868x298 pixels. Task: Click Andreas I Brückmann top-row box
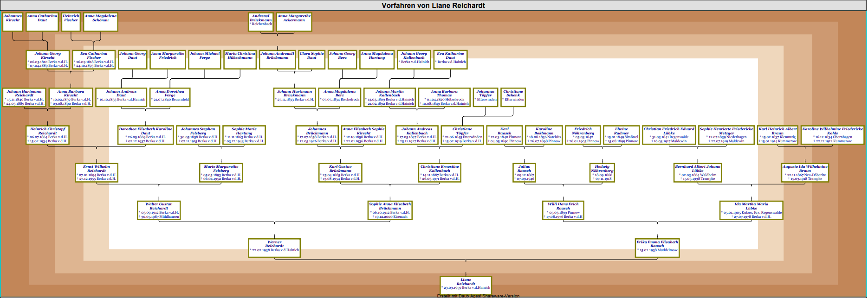point(261,21)
